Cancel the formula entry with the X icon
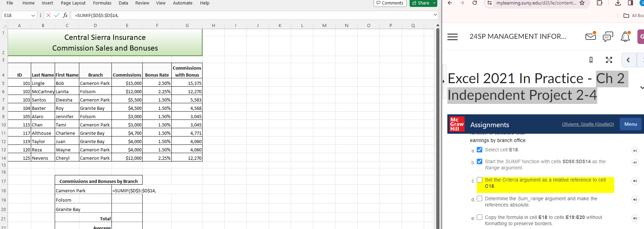The height and width of the screenshot is (229, 644). (x=48, y=15)
